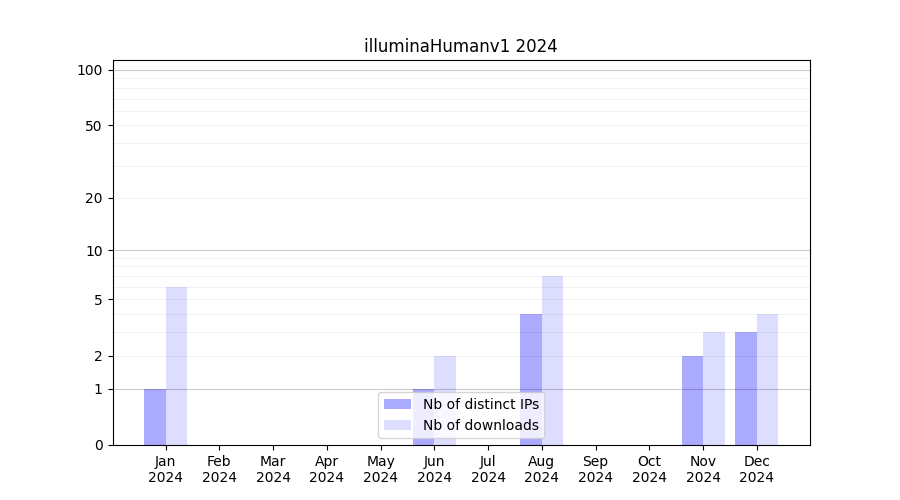The width and height of the screenshot is (900, 500).
Task: Click the August distinct IPs bar
Action: click(531, 379)
